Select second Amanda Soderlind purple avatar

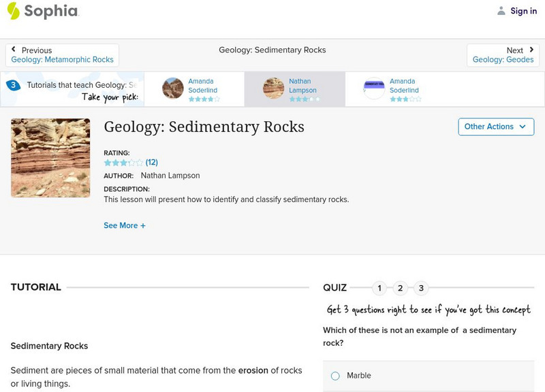(x=374, y=88)
